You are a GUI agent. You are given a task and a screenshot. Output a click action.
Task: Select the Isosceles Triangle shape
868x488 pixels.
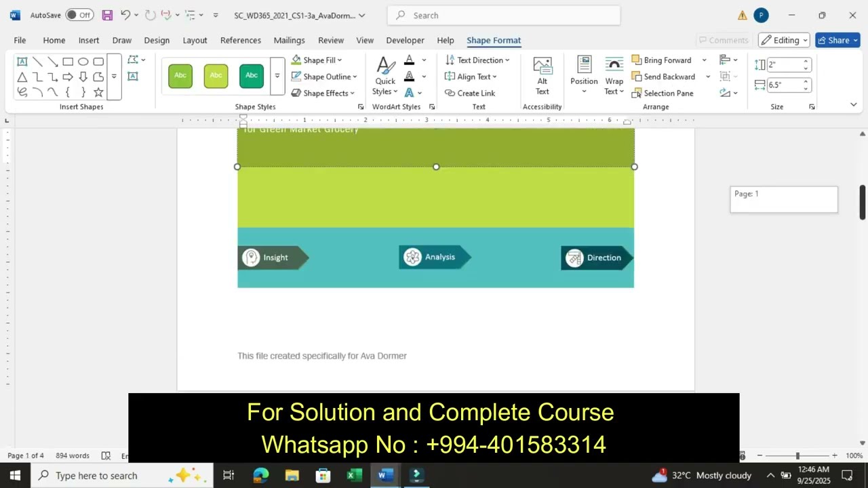[22, 77]
